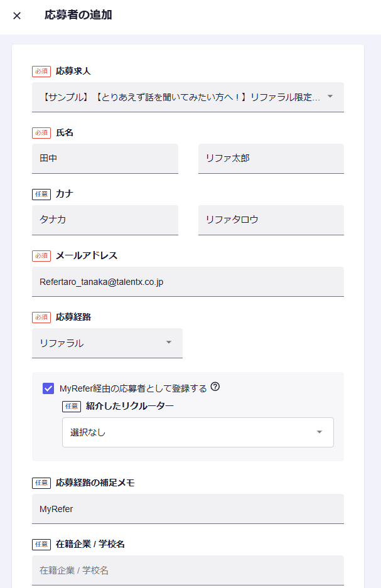
Task: Expand the 応募経路 リファラル dropdown
Action: click(168, 343)
